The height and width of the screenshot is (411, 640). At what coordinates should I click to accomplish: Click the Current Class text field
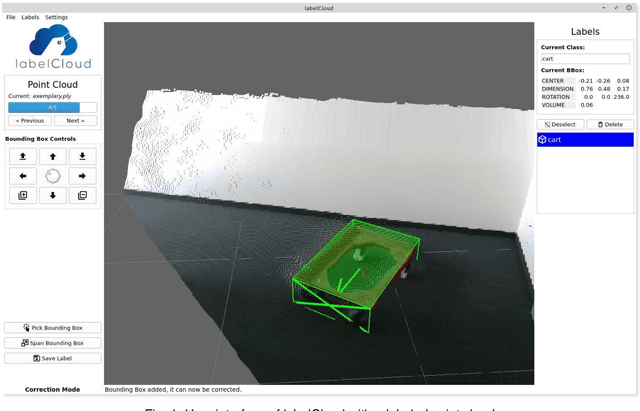coord(585,59)
